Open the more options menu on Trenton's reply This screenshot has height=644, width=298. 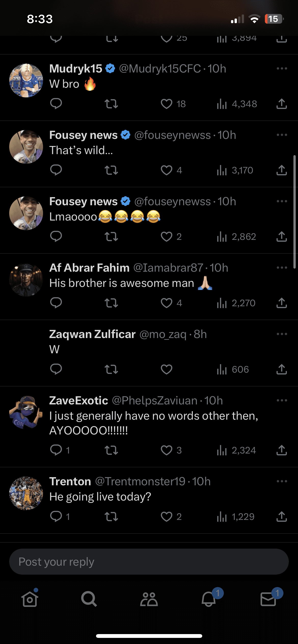point(282,481)
